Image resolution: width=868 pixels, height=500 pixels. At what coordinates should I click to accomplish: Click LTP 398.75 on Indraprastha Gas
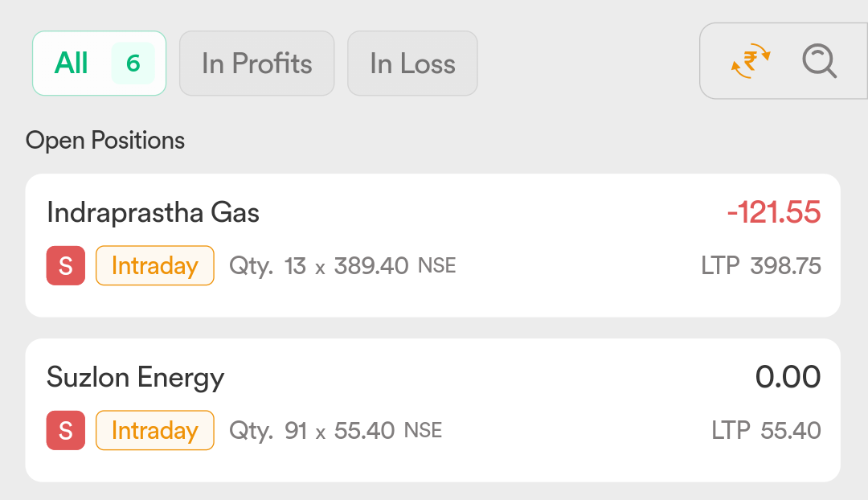pyautogui.click(x=761, y=266)
